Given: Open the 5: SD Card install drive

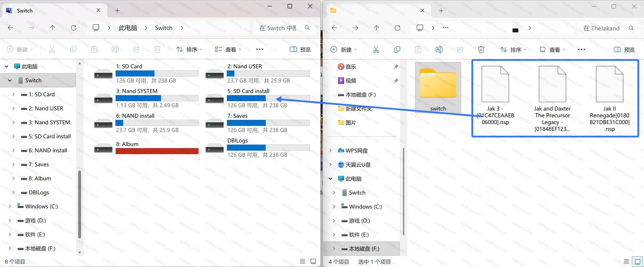Looking at the screenshot, I should pos(257,98).
